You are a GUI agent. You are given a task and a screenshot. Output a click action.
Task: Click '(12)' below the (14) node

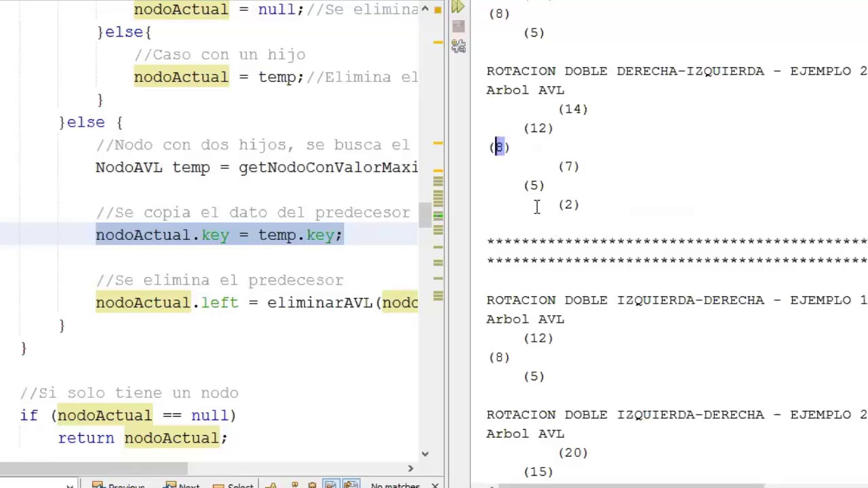[538, 128]
